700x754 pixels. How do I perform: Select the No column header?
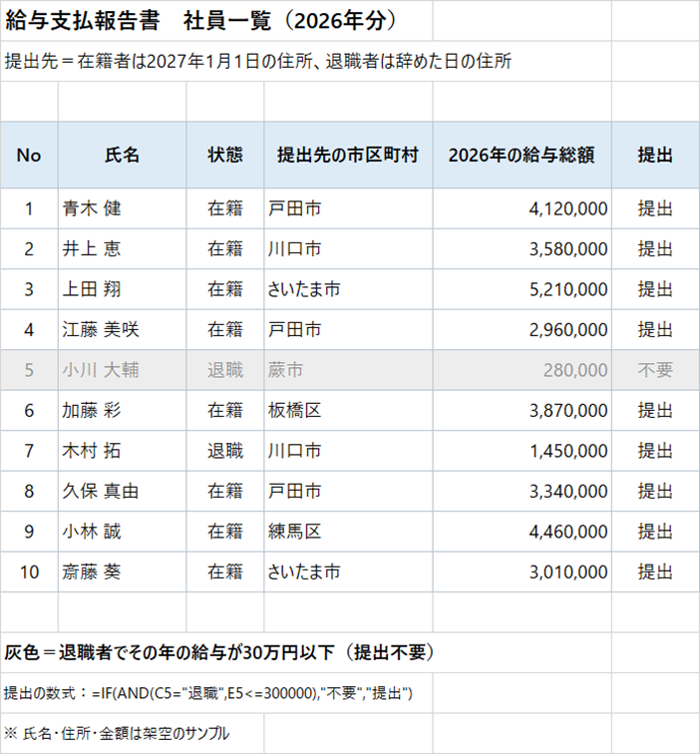click(29, 155)
